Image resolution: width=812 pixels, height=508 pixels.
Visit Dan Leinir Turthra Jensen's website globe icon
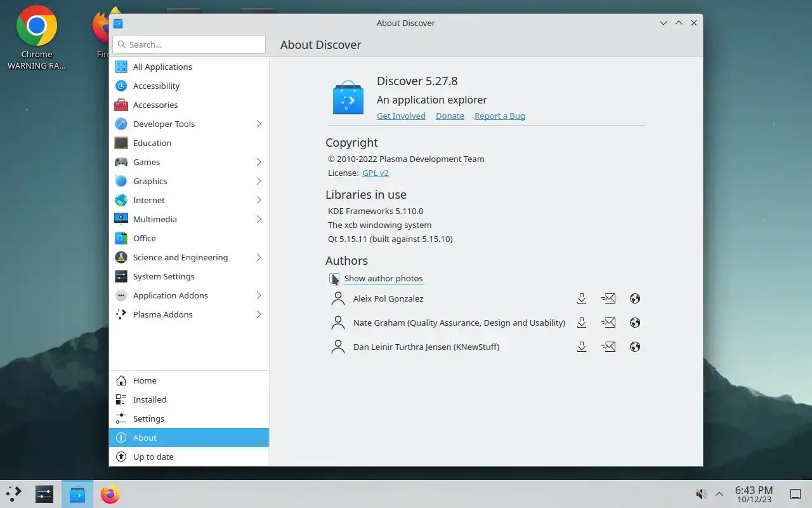635,347
